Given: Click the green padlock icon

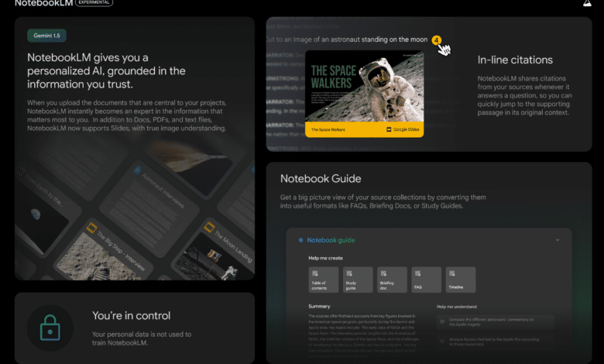Looking at the screenshot, I should pos(50,327).
